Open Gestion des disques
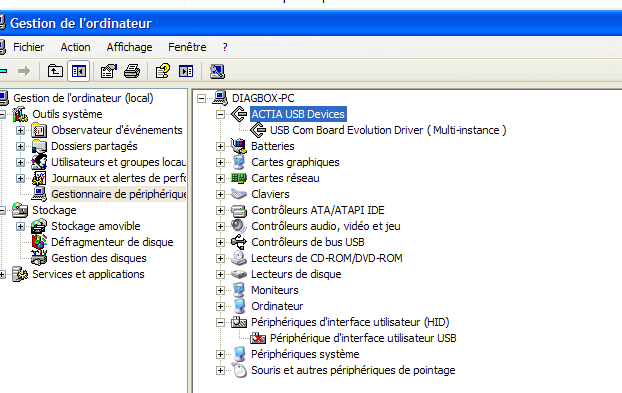The image size is (622, 393). click(99, 258)
